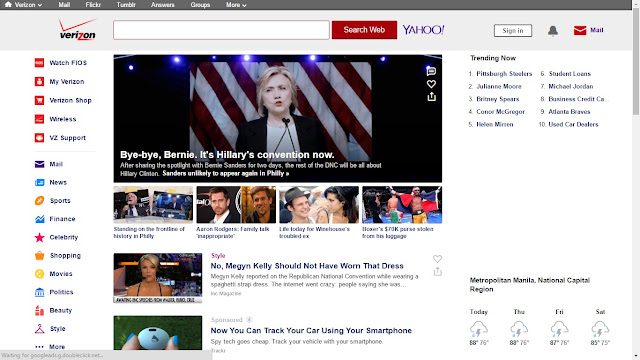Open the Track Your Car sponsored headline

click(311, 331)
